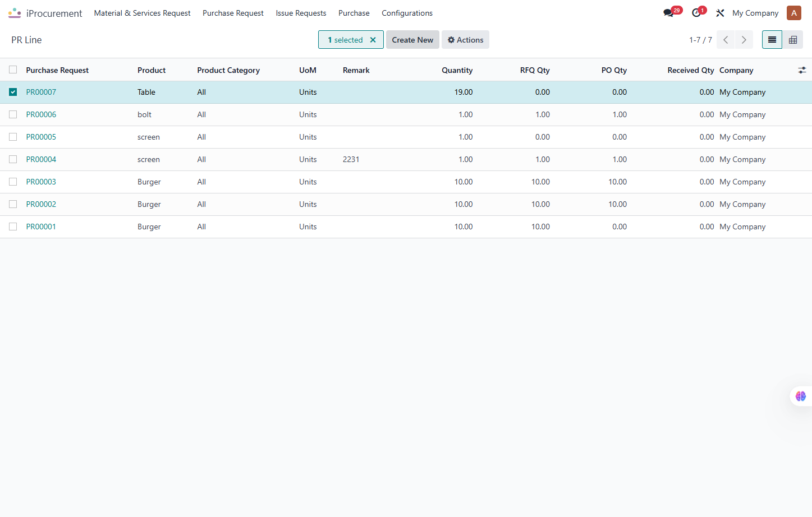Check the PR00001 row checkbox
812x517 pixels.
13,227
